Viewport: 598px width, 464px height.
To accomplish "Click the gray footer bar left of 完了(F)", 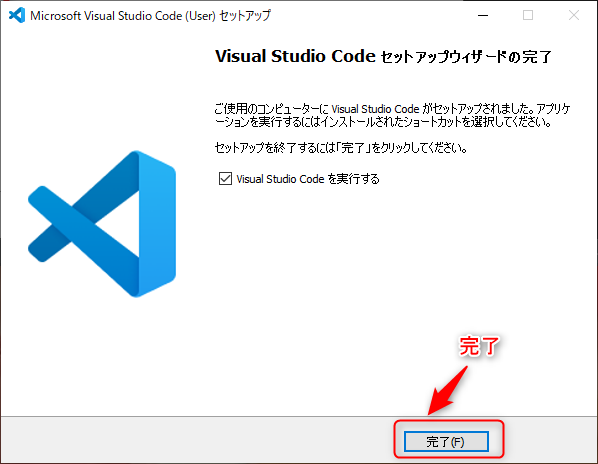I will tap(197, 440).
